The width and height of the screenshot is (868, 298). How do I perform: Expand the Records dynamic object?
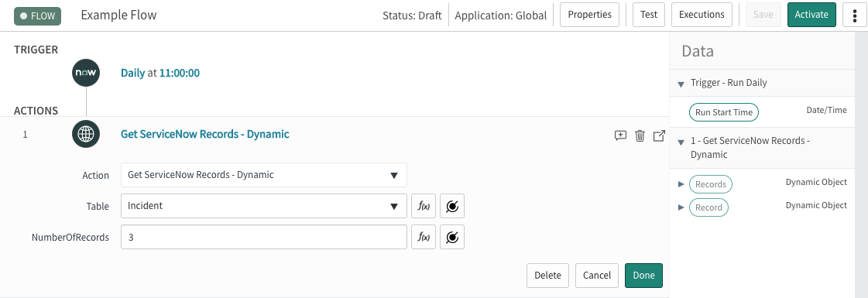pos(681,184)
